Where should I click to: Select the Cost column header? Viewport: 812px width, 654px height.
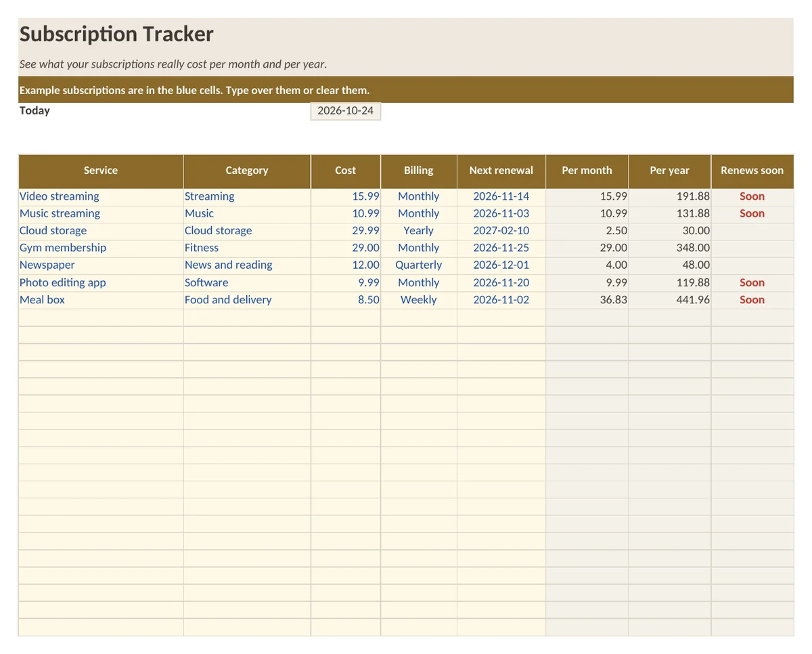point(346,171)
